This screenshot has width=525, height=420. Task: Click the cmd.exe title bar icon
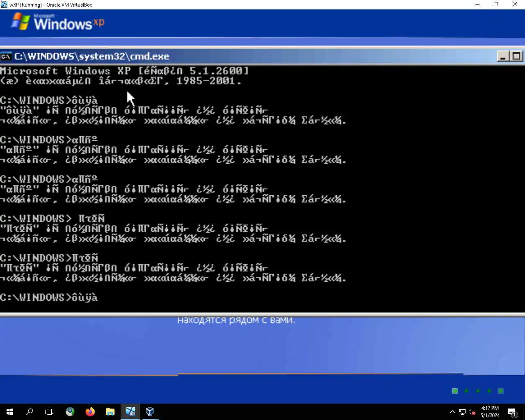[x=6, y=56]
